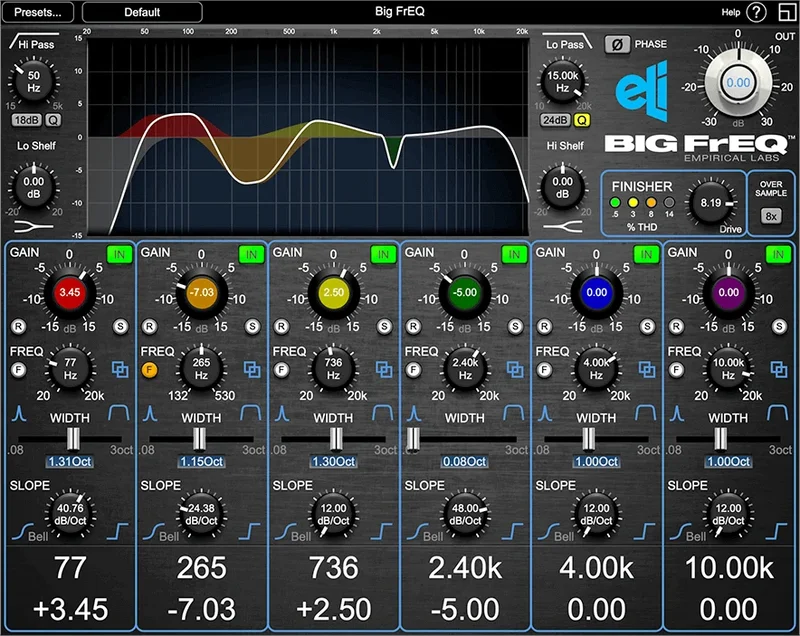Click the R reset button in purple band
This screenshot has width=800, height=636.
(x=677, y=326)
